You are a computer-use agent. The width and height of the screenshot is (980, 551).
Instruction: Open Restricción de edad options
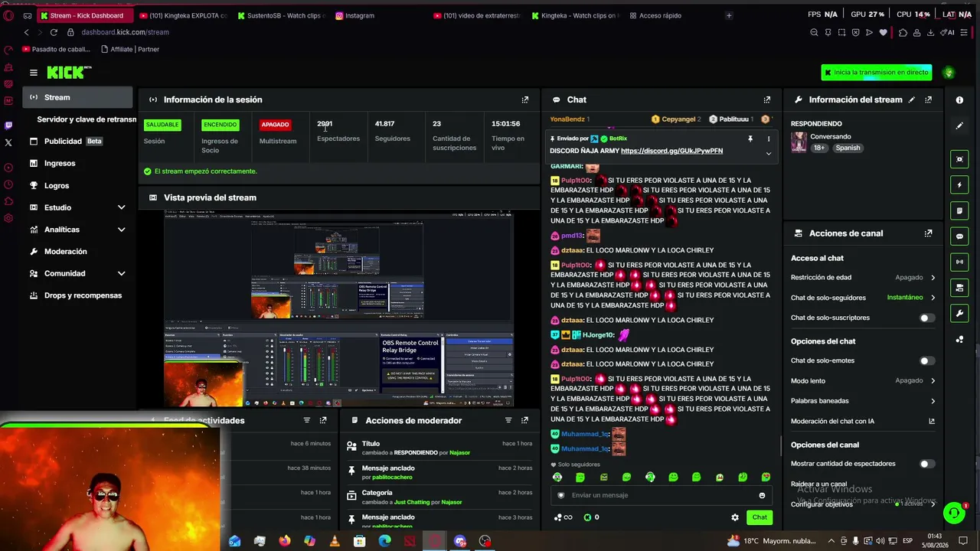click(863, 278)
